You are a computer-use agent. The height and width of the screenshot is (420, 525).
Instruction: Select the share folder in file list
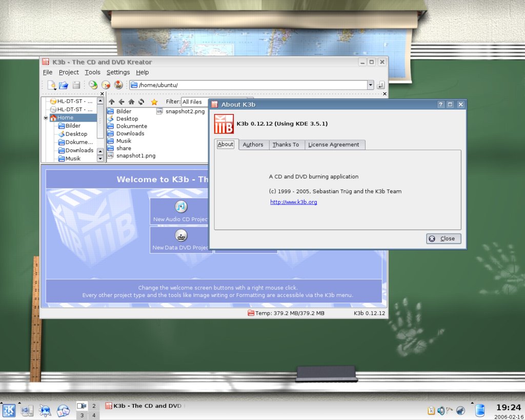[x=119, y=148]
